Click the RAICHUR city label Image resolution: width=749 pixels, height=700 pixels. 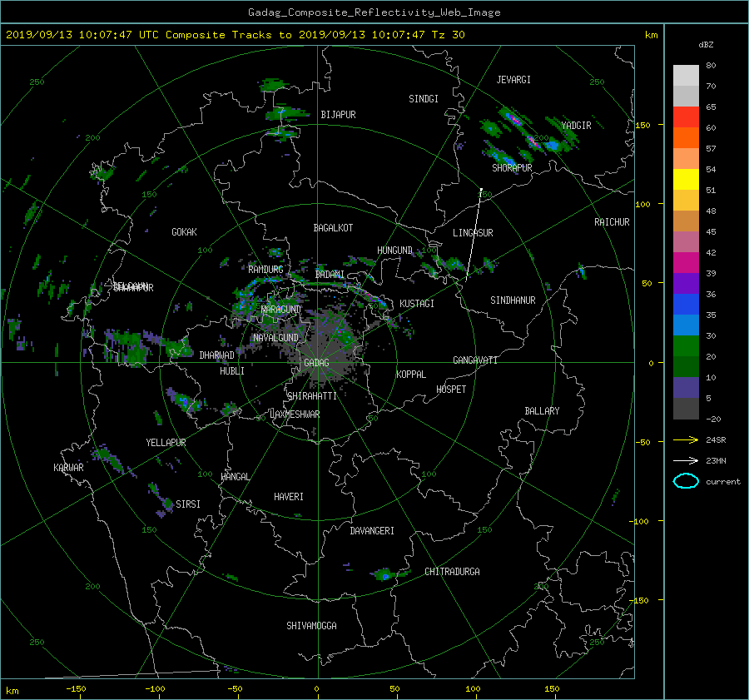612,222
